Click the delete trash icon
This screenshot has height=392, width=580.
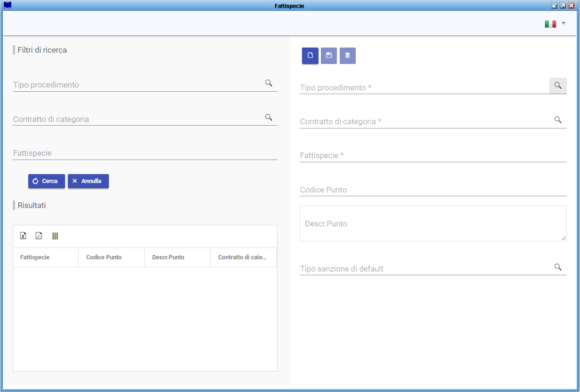tap(348, 56)
